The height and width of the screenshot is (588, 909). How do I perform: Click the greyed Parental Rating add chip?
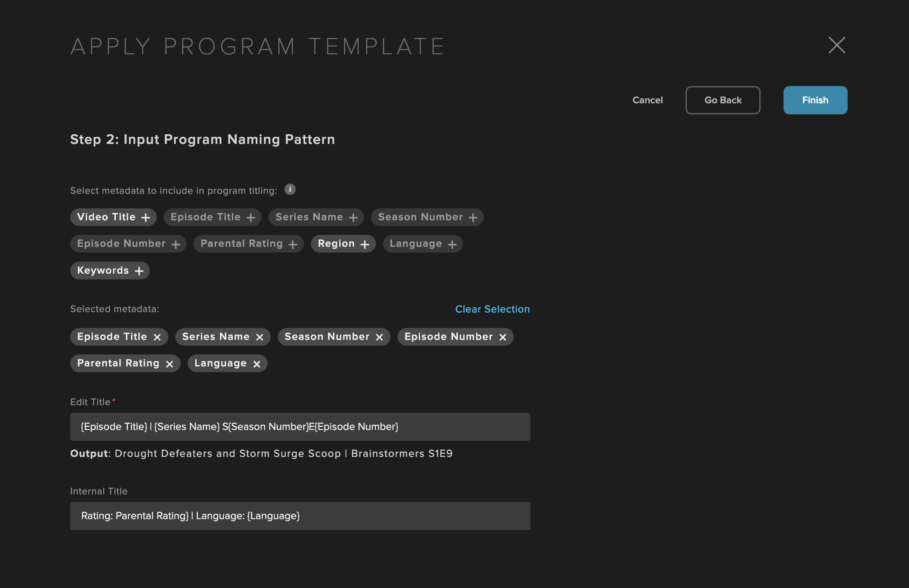pyautogui.click(x=249, y=244)
